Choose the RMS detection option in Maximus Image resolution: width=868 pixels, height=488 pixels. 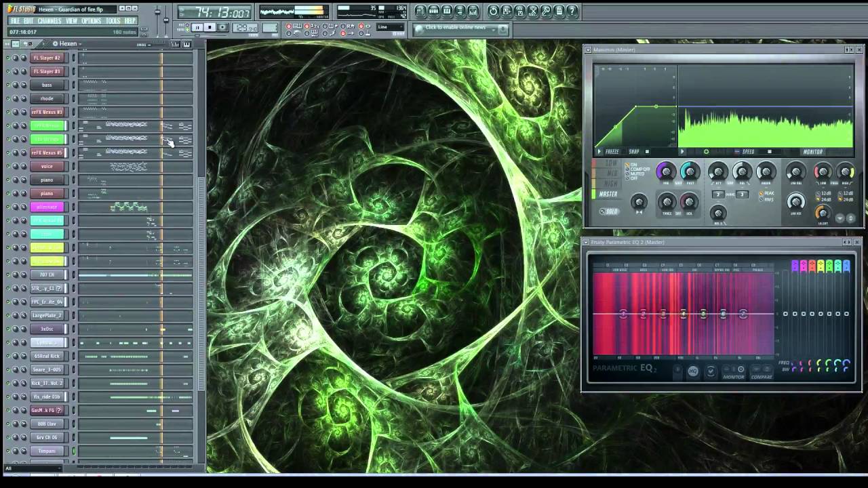click(766, 199)
